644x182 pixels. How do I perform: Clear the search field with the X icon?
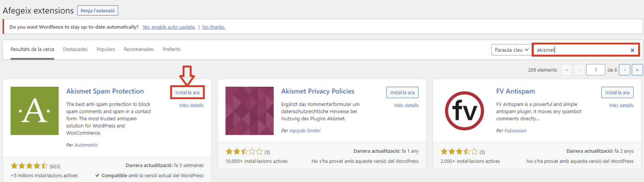click(633, 50)
